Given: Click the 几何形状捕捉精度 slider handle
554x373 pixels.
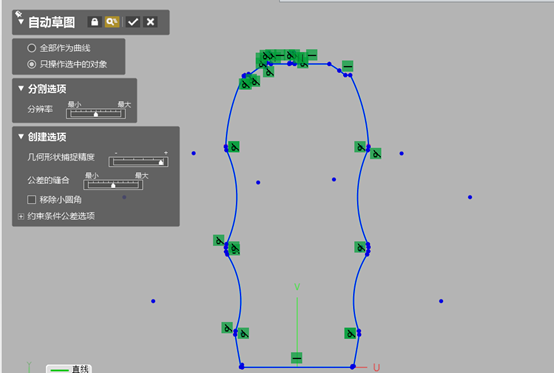Looking at the screenshot, I should pos(161,162).
